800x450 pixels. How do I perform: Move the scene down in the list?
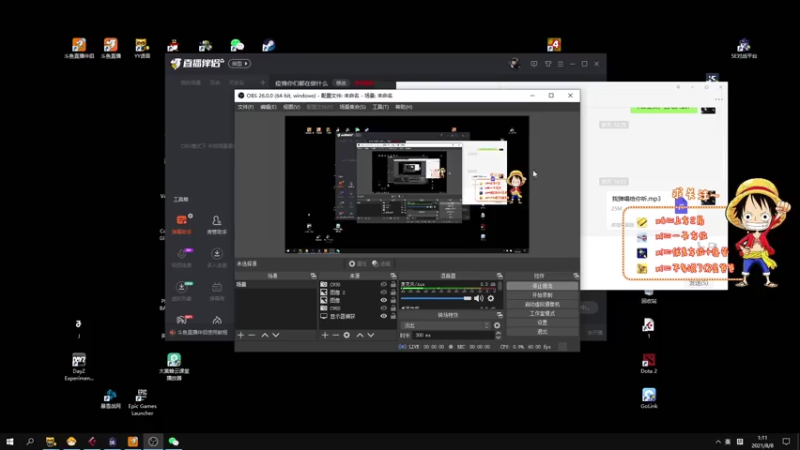276,335
